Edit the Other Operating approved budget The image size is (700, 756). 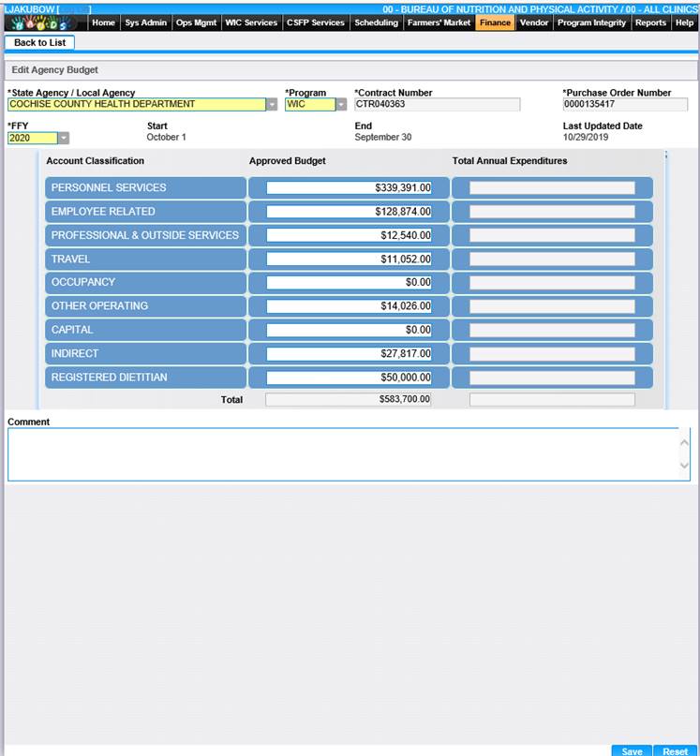349,305
